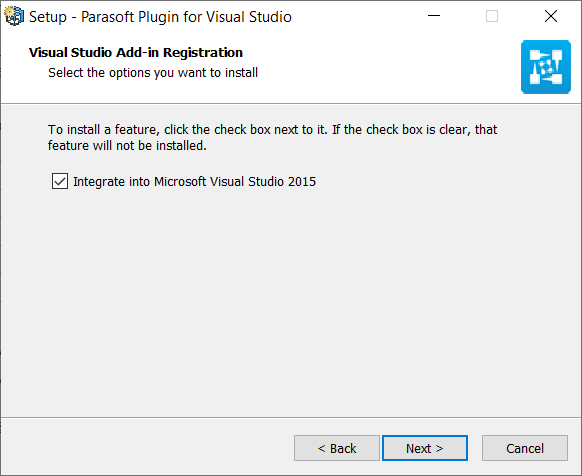Click the left angle bracket on Back button

(x=321, y=449)
